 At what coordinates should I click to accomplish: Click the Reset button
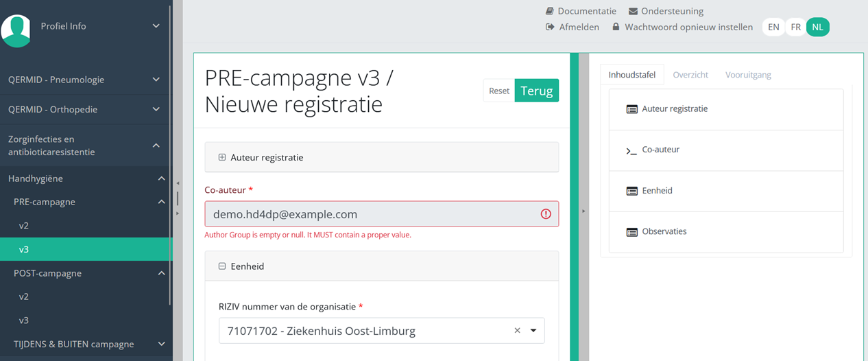tap(498, 91)
